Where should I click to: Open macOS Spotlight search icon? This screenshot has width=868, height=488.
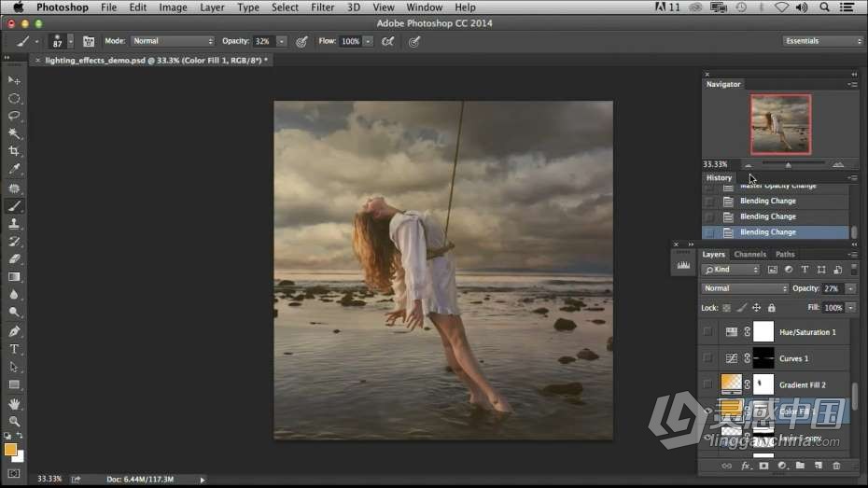[x=824, y=7]
